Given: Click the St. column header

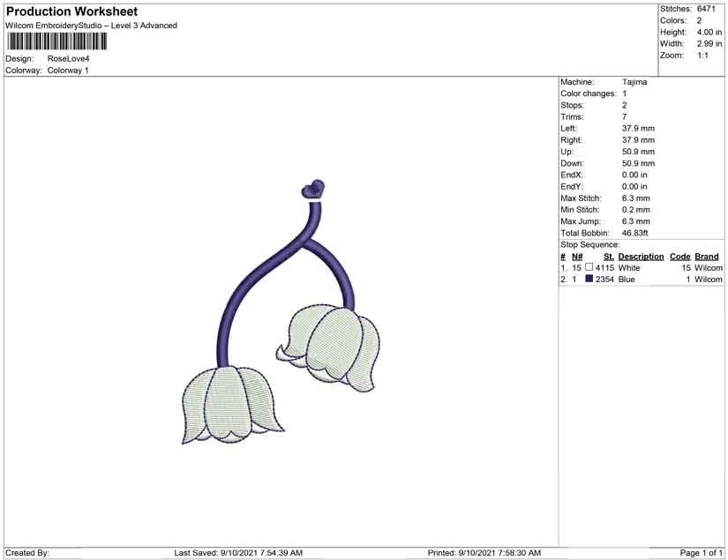Looking at the screenshot, I should click(x=609, y=257).
